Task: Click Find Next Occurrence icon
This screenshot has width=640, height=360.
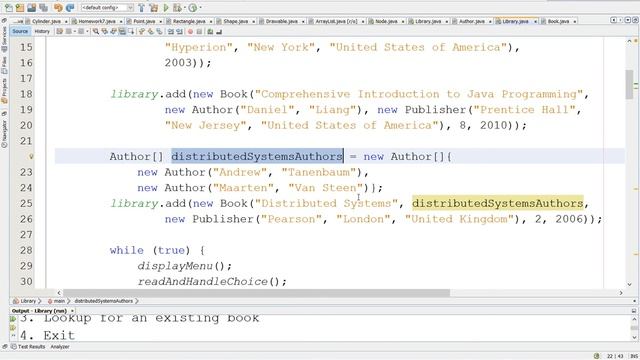Action: point(113,31)
